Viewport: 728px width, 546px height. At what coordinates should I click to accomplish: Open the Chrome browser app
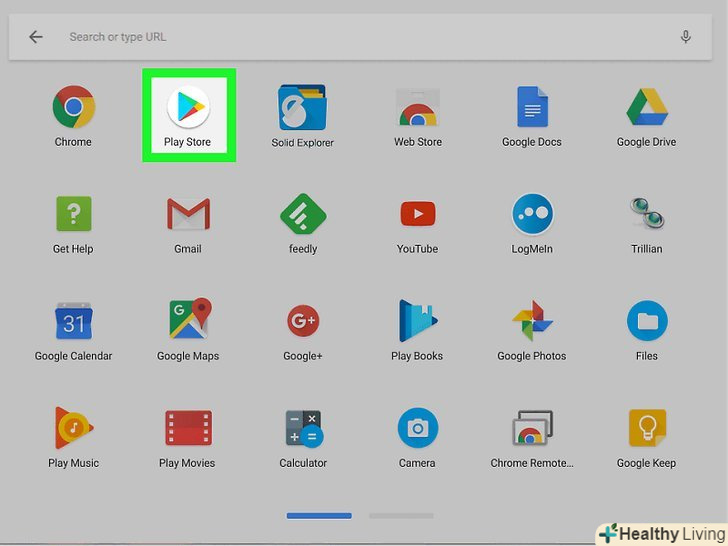(73, 107)
